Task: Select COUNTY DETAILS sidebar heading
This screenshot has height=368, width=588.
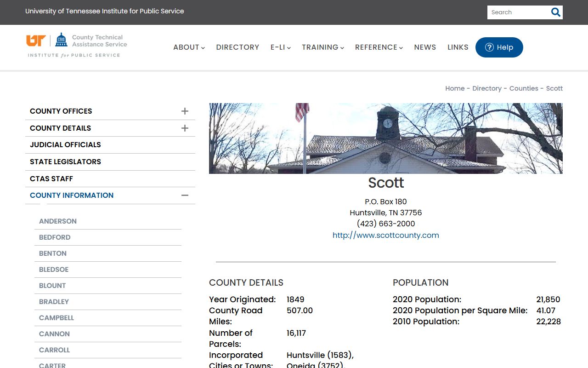Action: pyautogui.click(x=60, y=128)
